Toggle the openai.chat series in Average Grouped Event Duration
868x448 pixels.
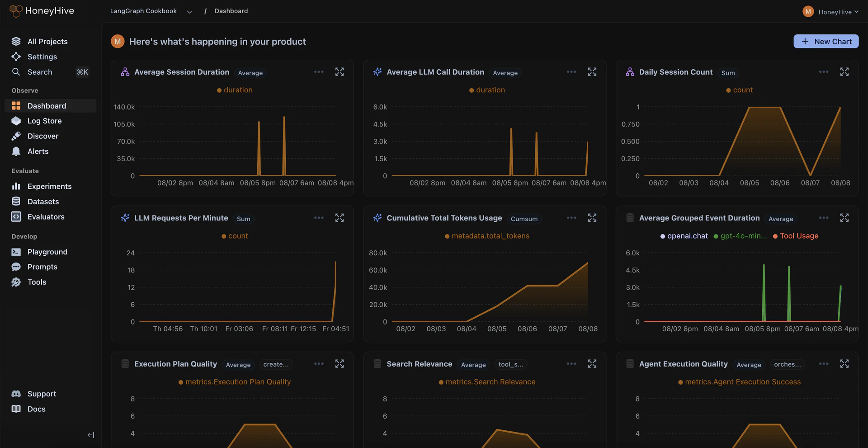coord(684,236)
